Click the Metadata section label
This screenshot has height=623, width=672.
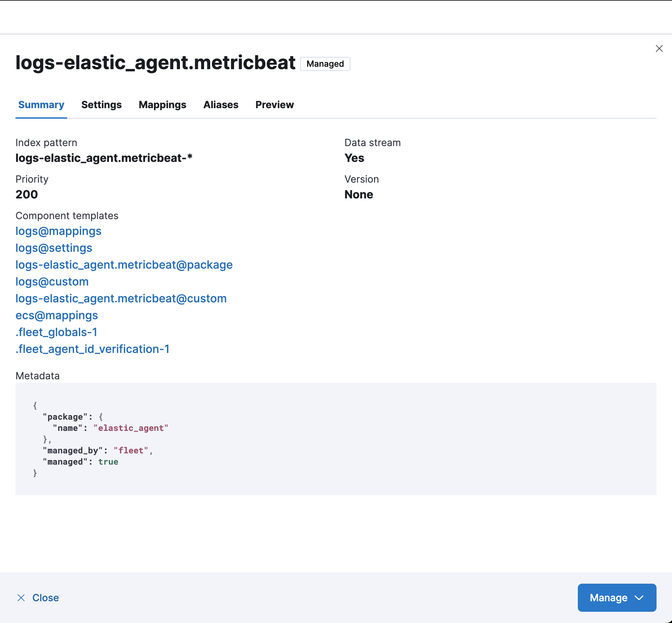[x=38, y=376]
